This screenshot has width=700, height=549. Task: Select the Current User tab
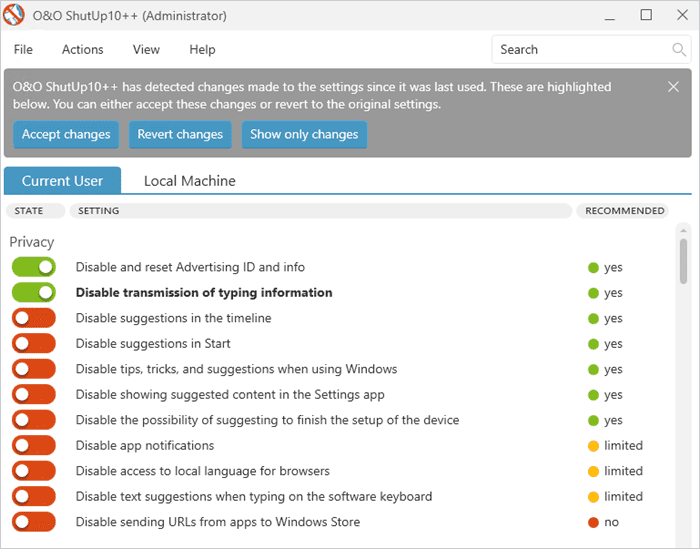tap(62, 180)
